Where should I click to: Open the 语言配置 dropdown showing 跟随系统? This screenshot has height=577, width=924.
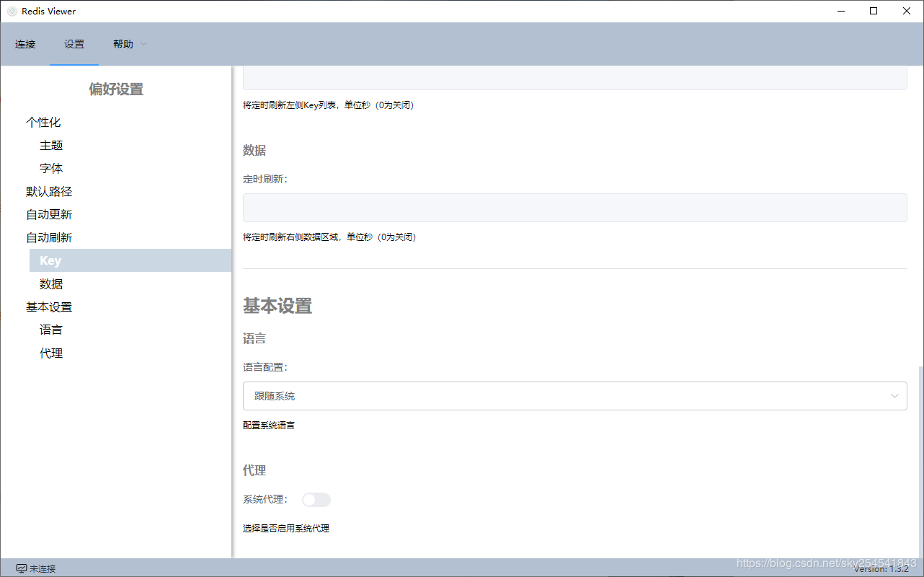(x=574, y=396)
